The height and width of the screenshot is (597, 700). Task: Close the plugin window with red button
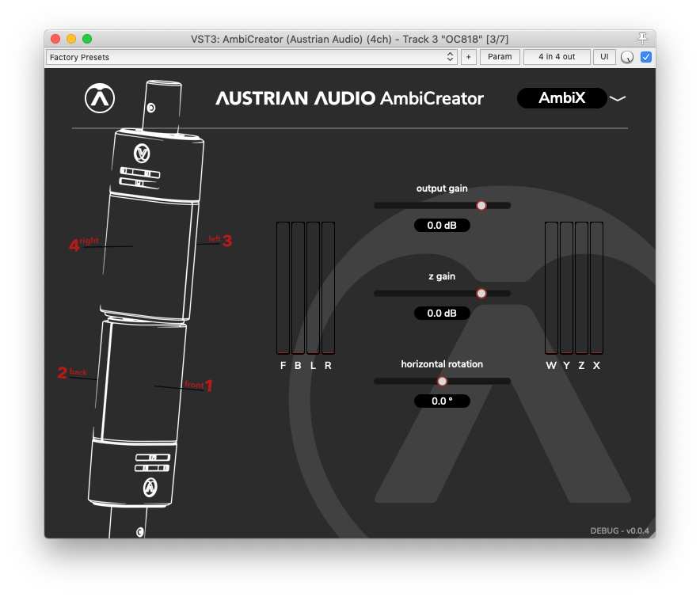(55, 39)
